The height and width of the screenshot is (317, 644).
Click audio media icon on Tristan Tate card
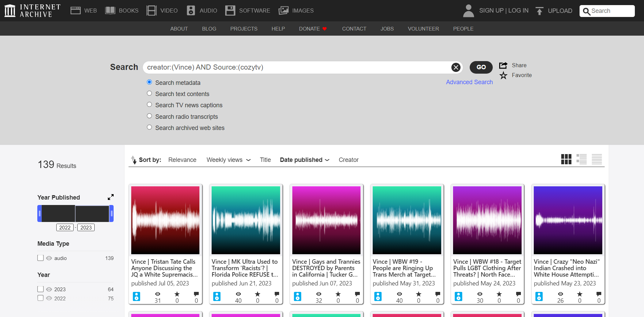[136, 296]
